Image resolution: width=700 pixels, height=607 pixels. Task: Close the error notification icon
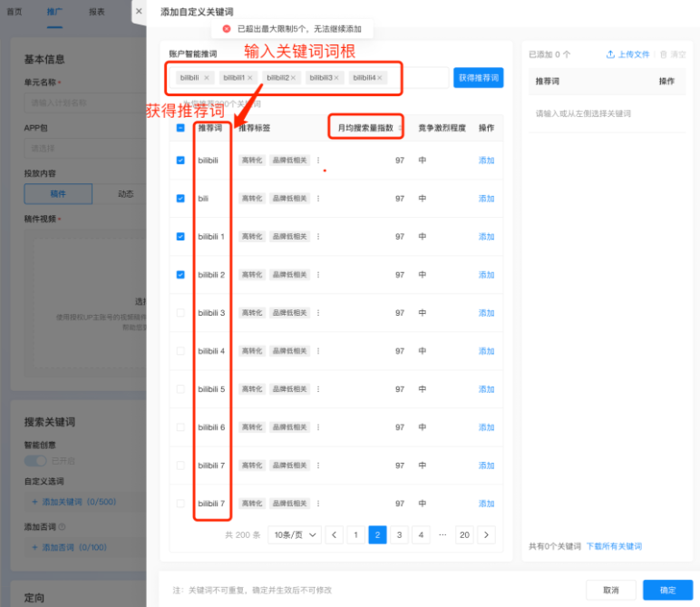pos(227,29)
